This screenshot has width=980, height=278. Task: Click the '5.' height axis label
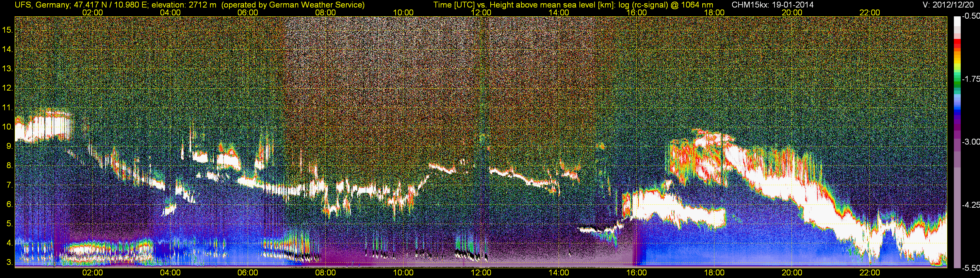point(9,223)
